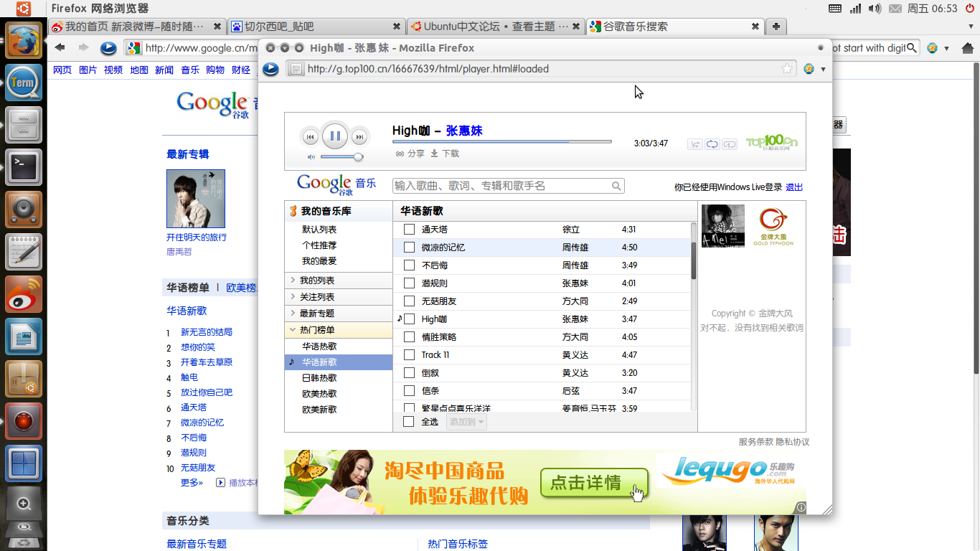The image size is (980, 551).
Task: Open Sina Weibo launcher icon
Action: pos(24,294)
